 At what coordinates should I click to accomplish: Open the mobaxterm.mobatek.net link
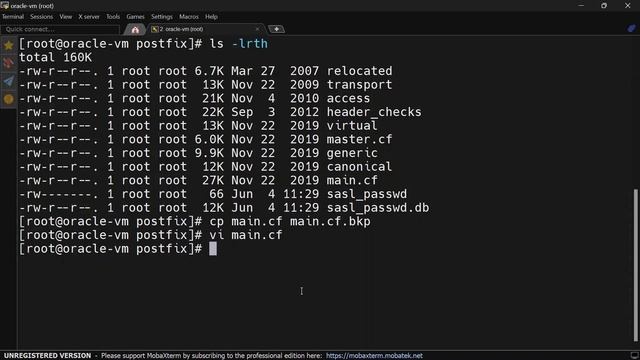(374, 356)
